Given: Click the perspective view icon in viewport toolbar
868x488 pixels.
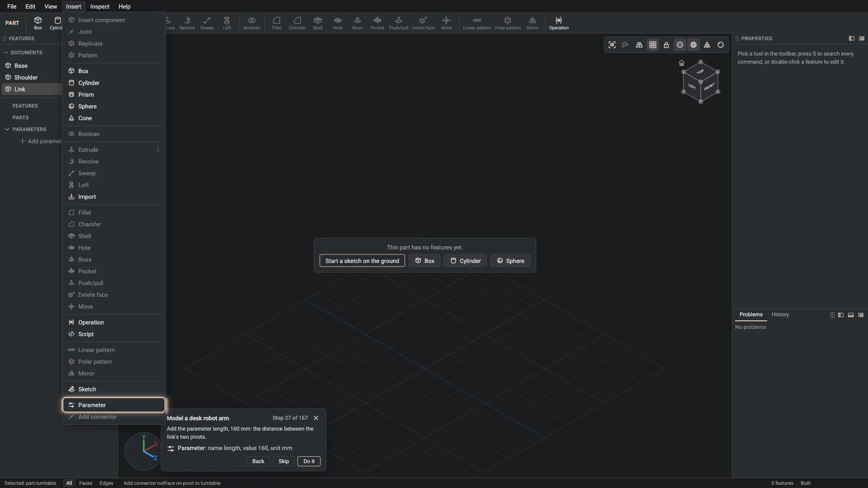Looking at the screenshot, I should pyautogui.click(x=639, y=45).
